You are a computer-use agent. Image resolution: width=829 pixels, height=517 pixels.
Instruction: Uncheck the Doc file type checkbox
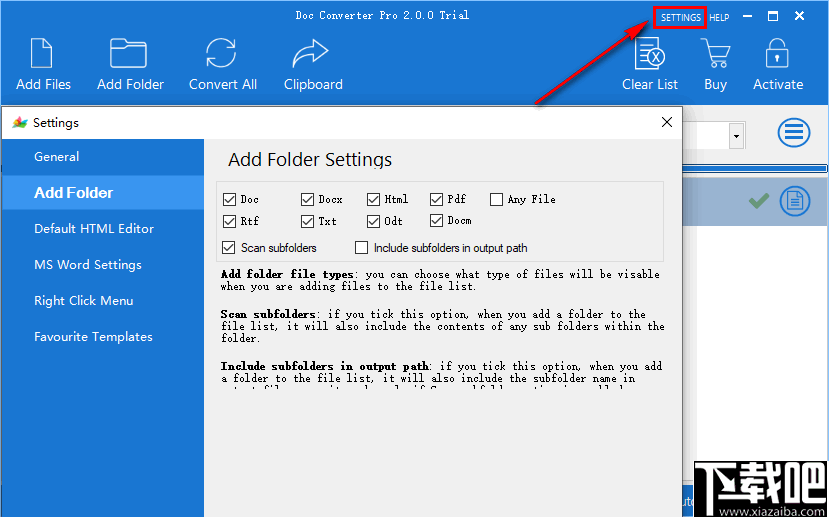[229, 200]
